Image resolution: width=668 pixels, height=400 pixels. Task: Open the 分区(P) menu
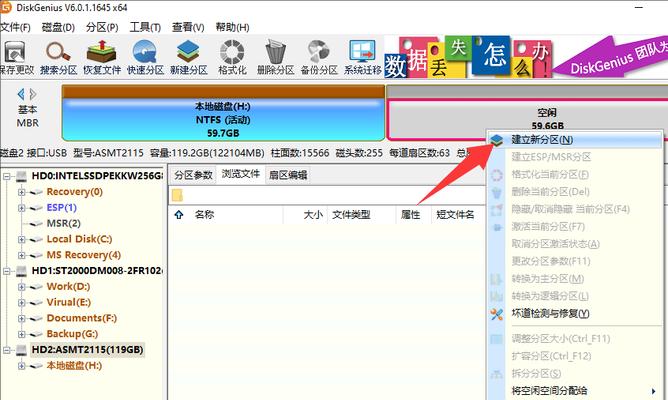102,27
